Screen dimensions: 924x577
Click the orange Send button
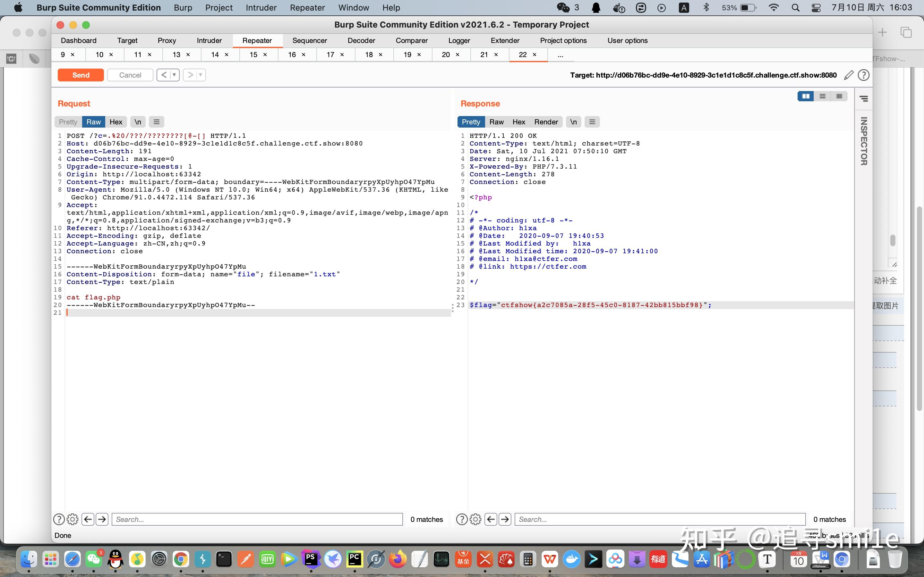coord(81,75)
